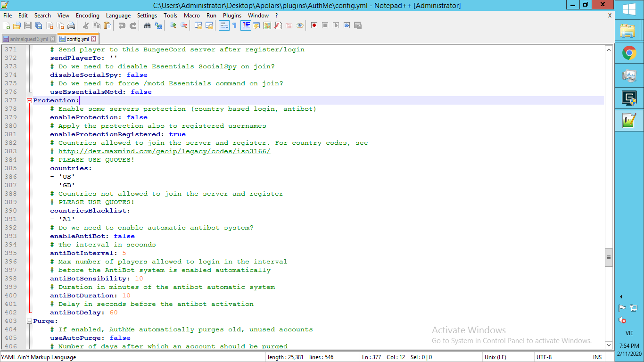Close the config.yml tab

(x=94, y=39)
